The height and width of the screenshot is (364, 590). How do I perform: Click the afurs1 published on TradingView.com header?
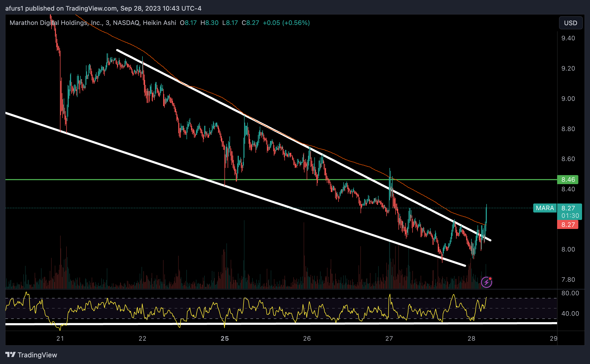pos(103,8)
